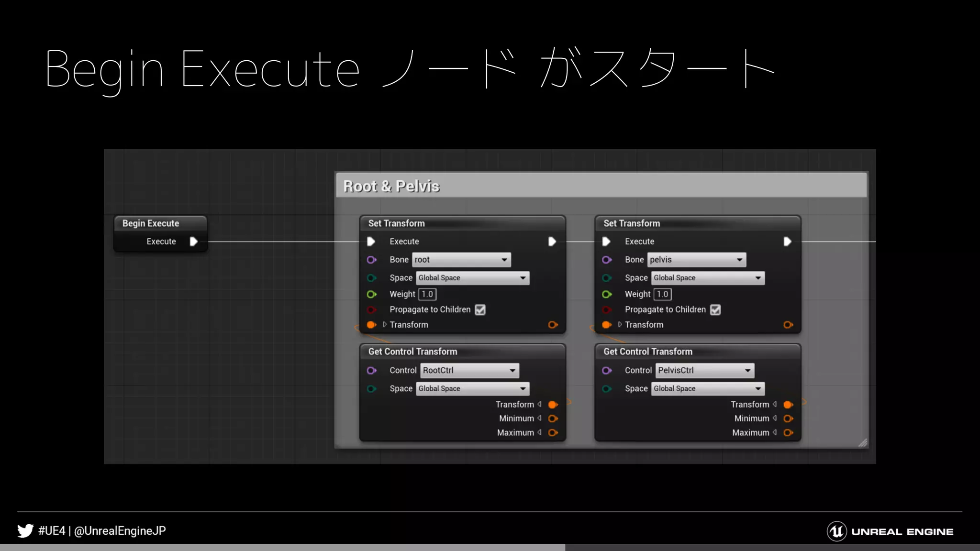The image size is (980, 551).
Task: Click the Space pin on root Set Transform
Action: [x=372, y=278]
